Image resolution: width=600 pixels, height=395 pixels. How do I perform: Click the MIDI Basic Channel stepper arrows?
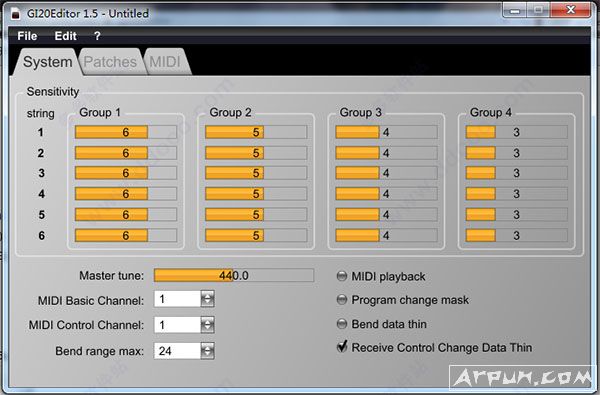(207, 299)
